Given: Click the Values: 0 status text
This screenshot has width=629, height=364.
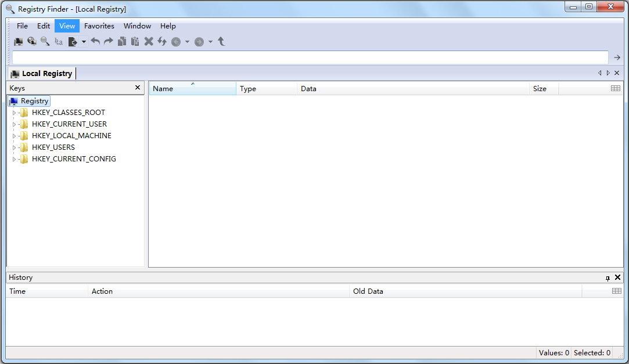Looking at the screenshot, I should click(x=553, y=353).
